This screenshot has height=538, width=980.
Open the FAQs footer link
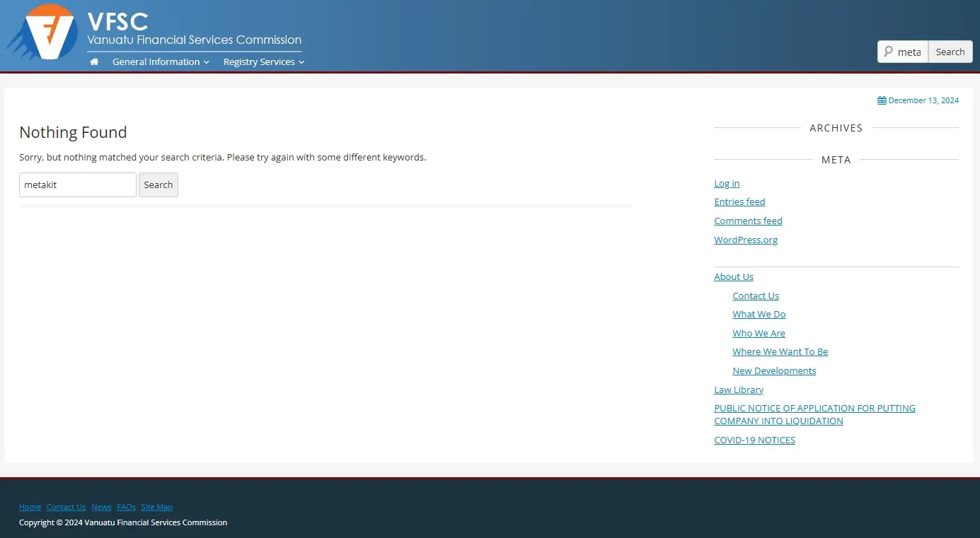coord(126,507)
